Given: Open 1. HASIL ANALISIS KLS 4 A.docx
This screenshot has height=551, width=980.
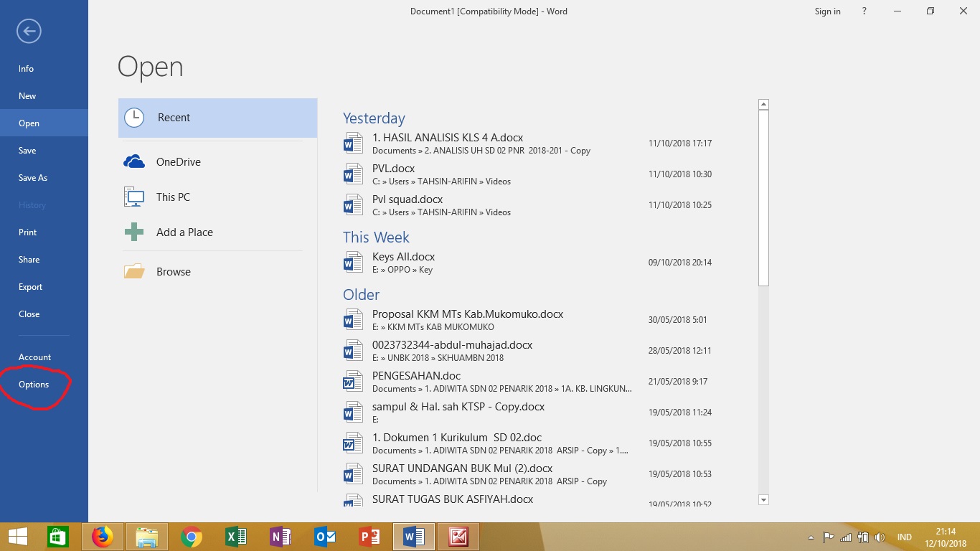Looking at the screenshot, I should tap(447, 137).
